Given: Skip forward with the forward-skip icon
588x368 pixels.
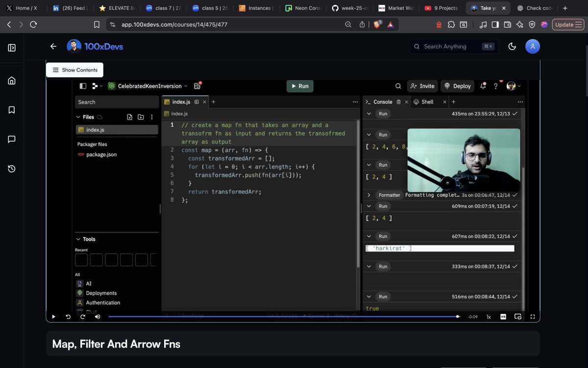Looking at the screenshot, I should point(83,317).
